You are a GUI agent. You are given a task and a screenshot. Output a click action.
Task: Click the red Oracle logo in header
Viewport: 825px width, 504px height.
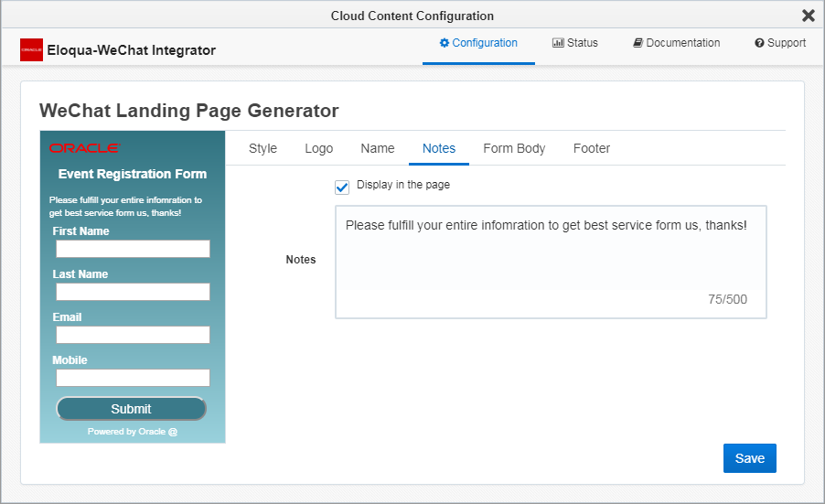[x=32, y=50]
